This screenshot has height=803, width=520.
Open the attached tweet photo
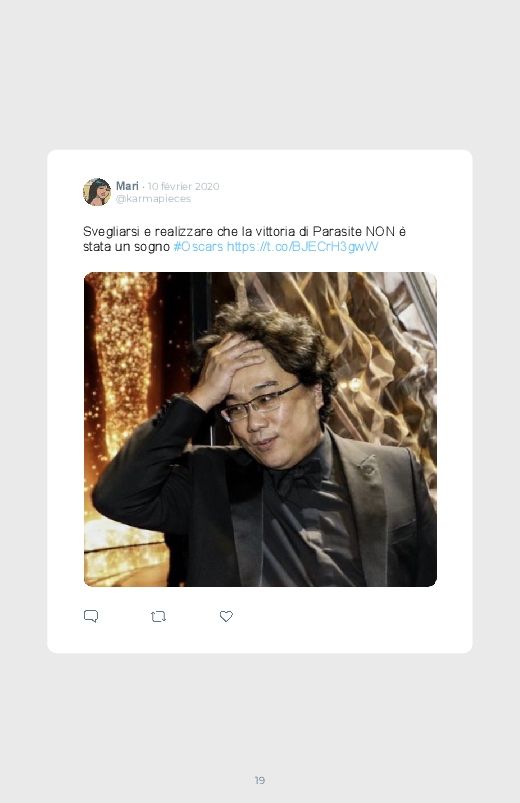click(x=260, y=429)
